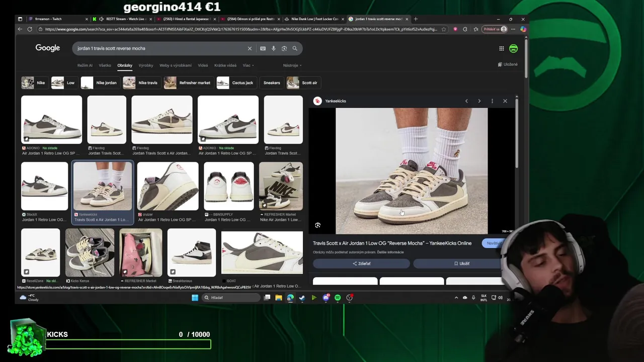
Task: Filter images by the Nike chip
Action: (x=35, y=82)
